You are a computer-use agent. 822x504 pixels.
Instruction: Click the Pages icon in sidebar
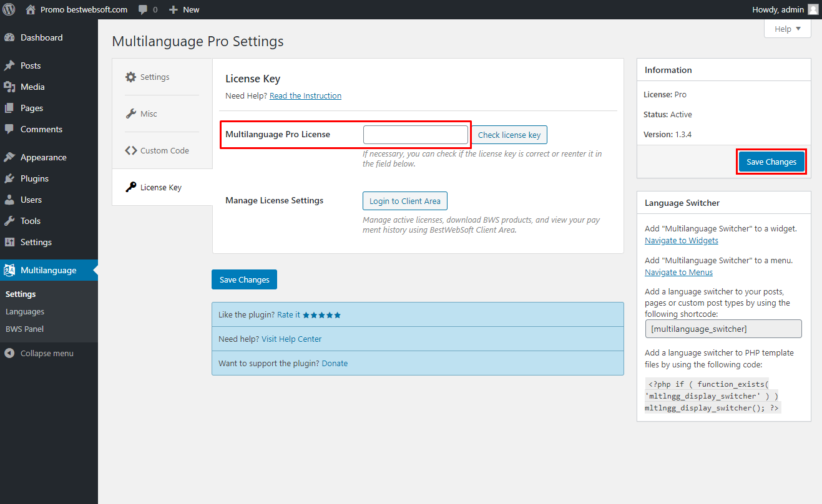pos(9,108)
